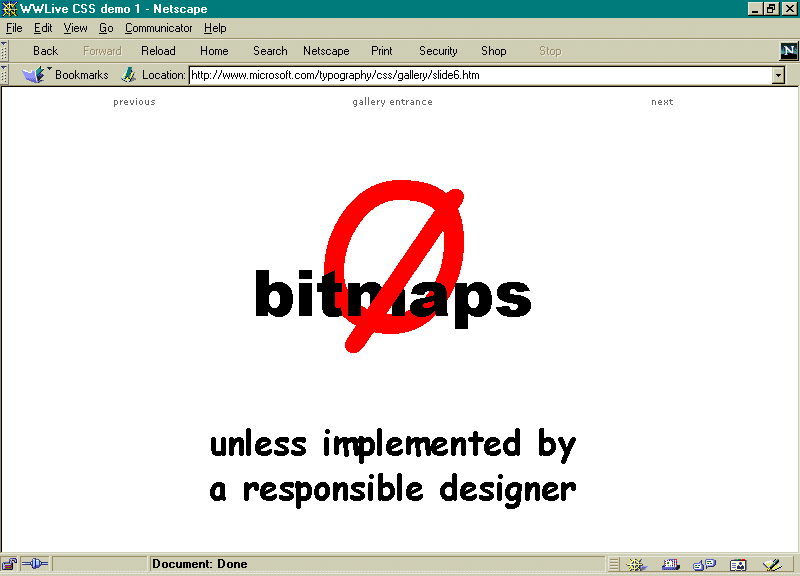Open Composer from the component bar
Viewport: 800px width, 576px height.
pyautogui.click(x=772, y=564)
